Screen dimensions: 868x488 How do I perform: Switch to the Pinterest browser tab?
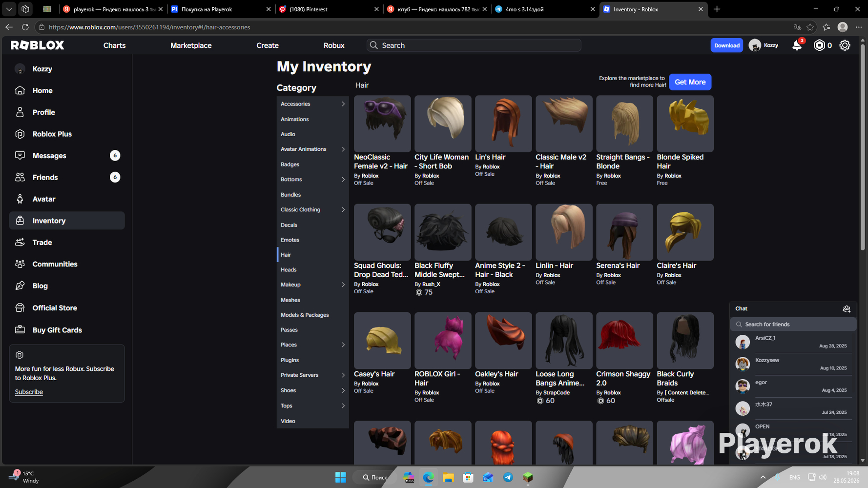pyautogui.click(x=328, y=9)
